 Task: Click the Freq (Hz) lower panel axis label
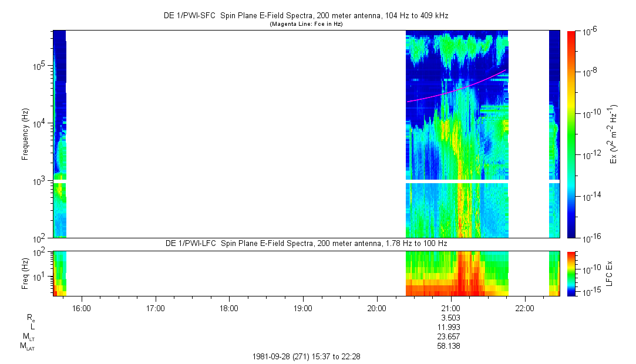[x=25, y=273]
